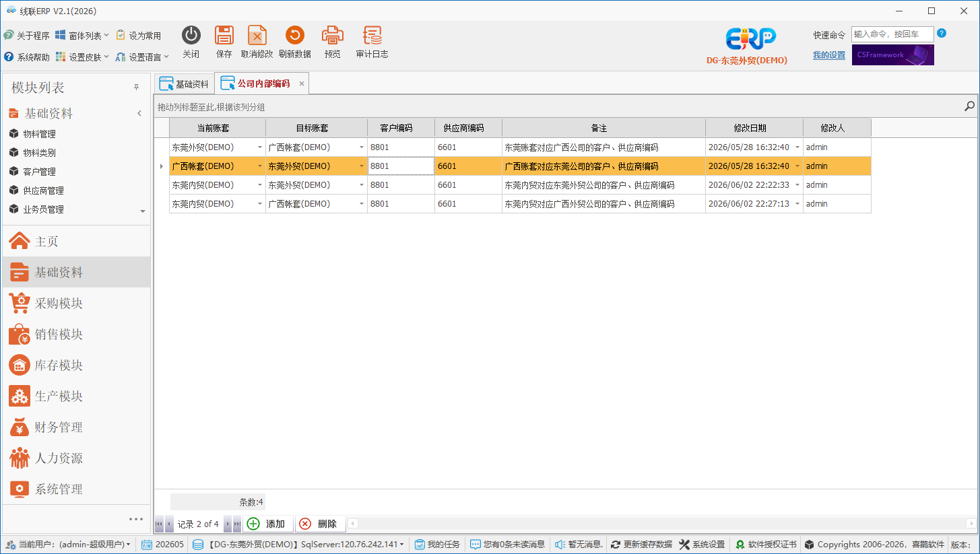Open date dropdown for 2026/06/02 22:22:33
The image size is (980, 554).
tap(797, 185)
